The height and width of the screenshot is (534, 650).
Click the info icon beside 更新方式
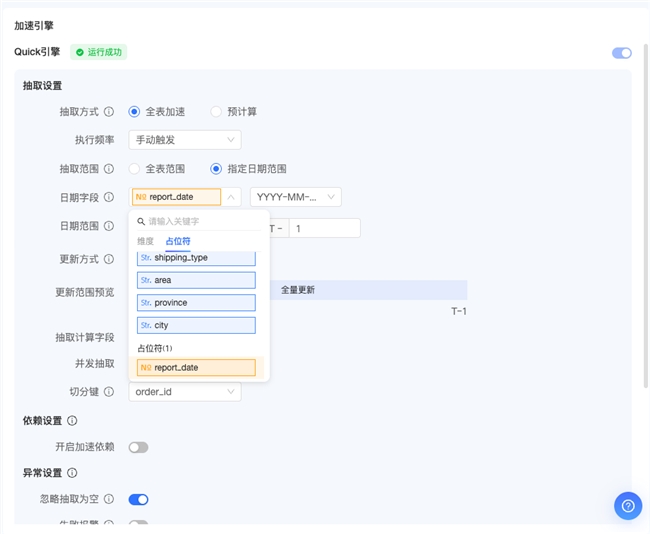(x=109, y=260)
